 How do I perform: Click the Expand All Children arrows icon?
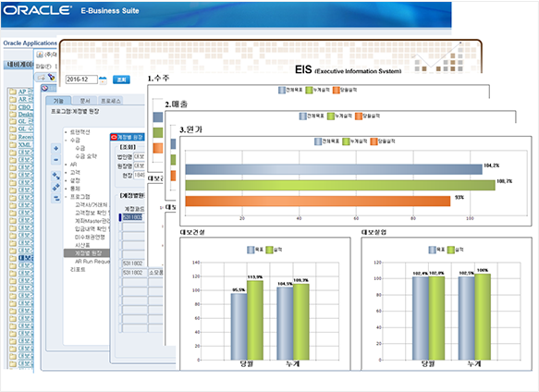tap(56, 176)
